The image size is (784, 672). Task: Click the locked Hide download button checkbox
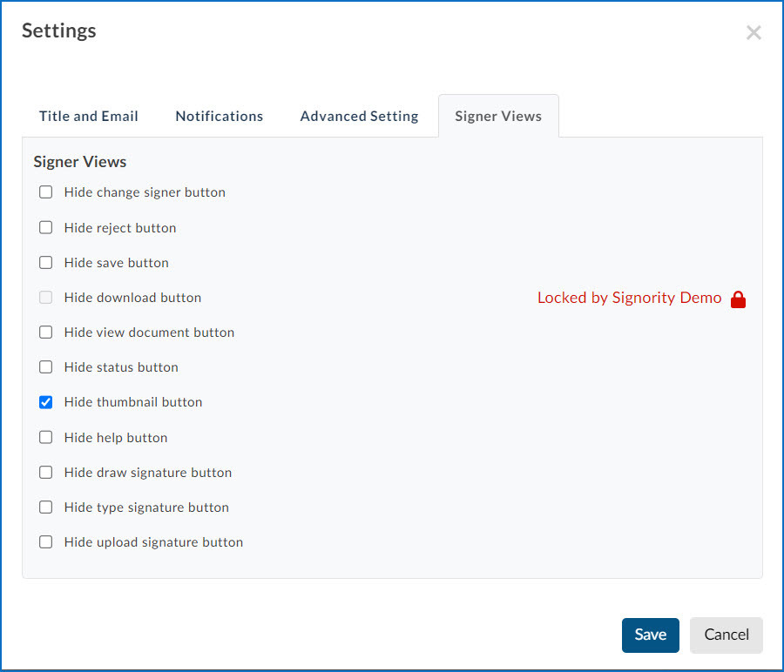[45, 297]
